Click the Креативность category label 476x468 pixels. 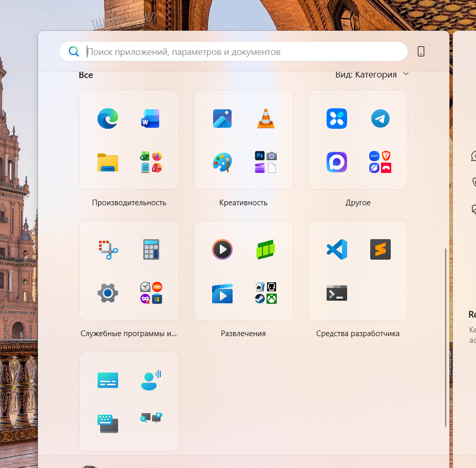[243, 203]
